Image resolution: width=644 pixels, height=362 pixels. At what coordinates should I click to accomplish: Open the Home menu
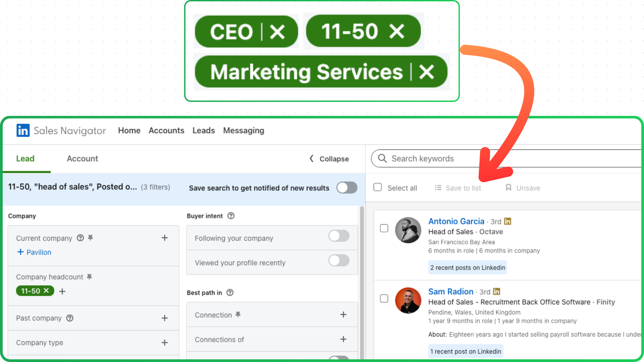pos(129,130)
